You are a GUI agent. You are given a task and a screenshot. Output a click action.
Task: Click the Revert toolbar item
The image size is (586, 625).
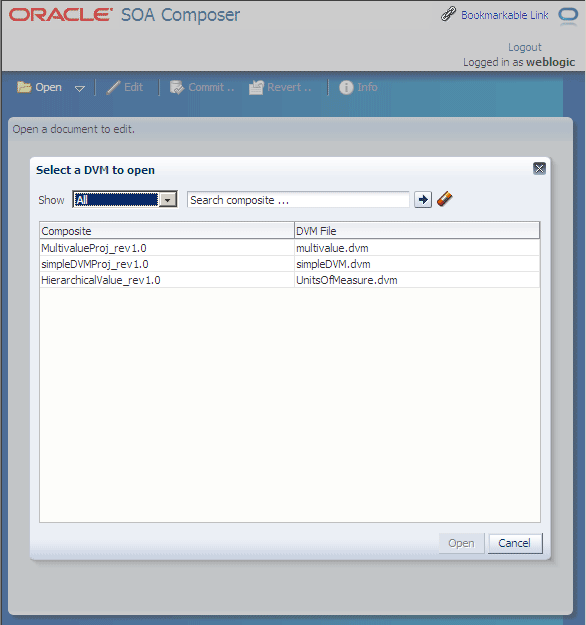click(x=279, y=87)
